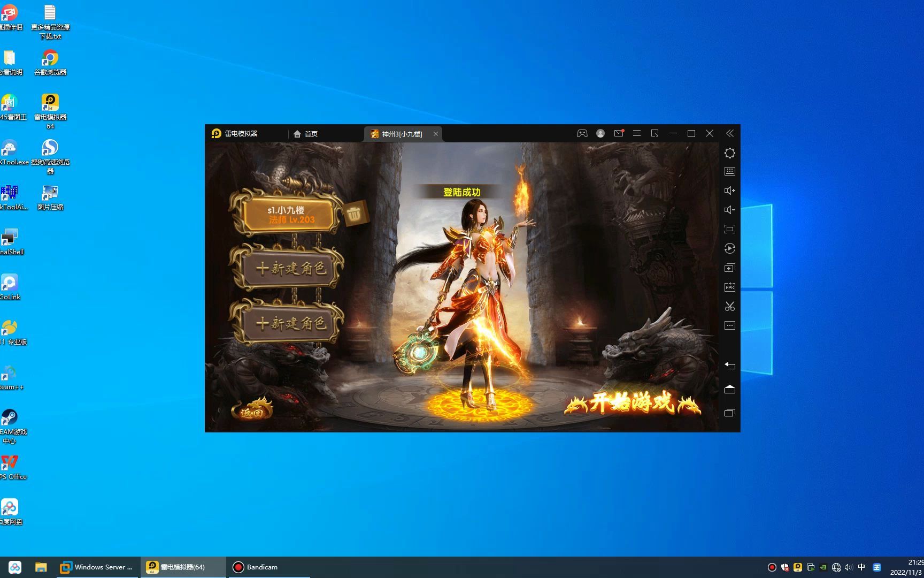Screen dimensions: 924x578
Task: Click the 百度网盘 desktop icon
Action: coord(10,512)
